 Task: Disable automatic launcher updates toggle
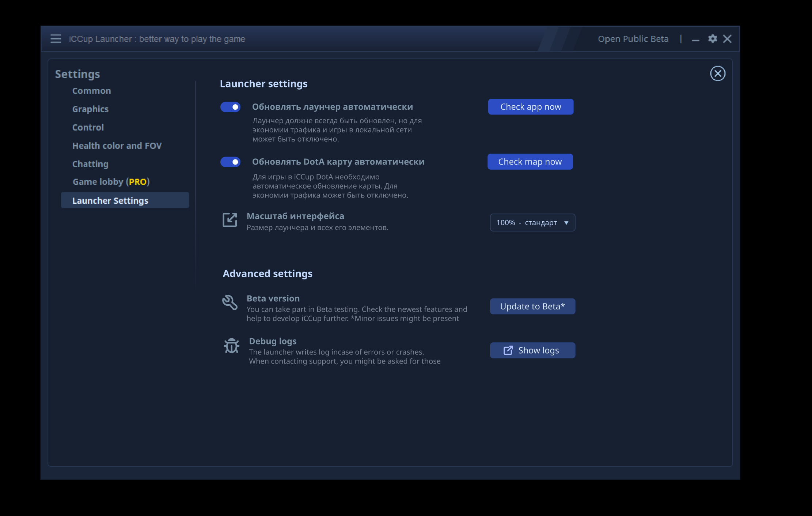pyautogui.click(x=230, y=107)
